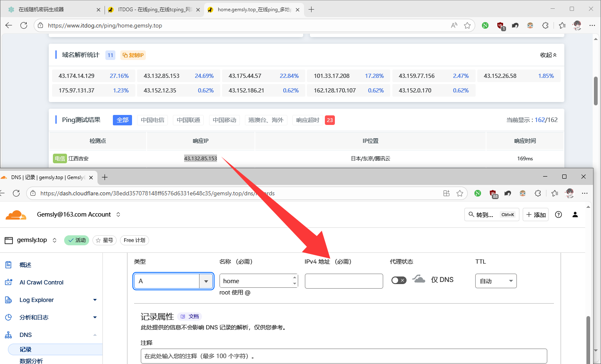Click the Cloudflare logo icon
The image size is (601, 364).
click(x=16, y=215)
